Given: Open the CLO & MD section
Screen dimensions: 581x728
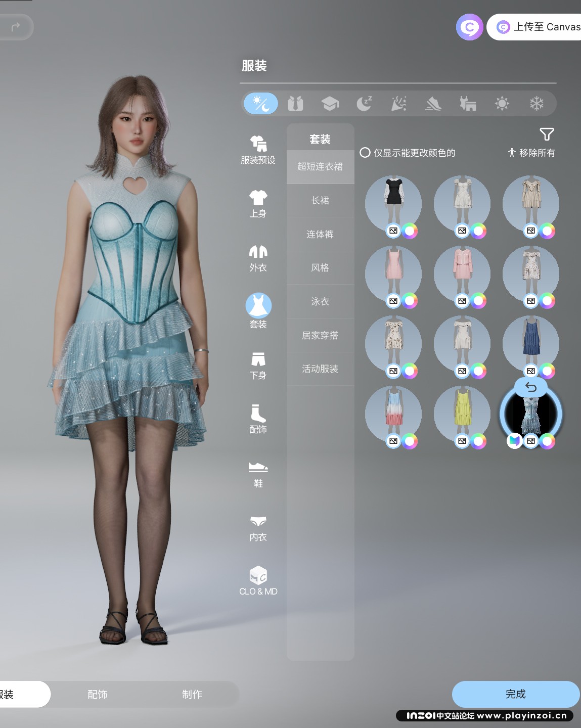Looking at the screenshot, I should pyautogui.click(x=258, y=581).
